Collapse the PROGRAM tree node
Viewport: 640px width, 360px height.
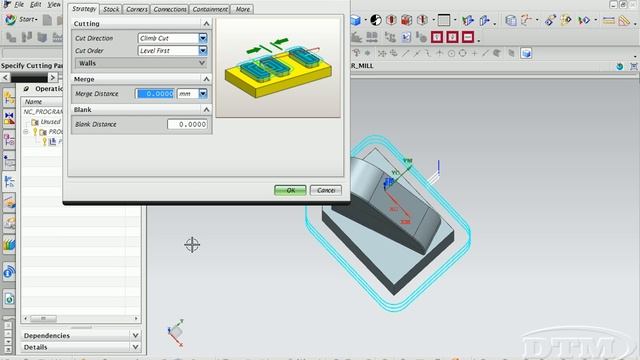tap(26, 132)
